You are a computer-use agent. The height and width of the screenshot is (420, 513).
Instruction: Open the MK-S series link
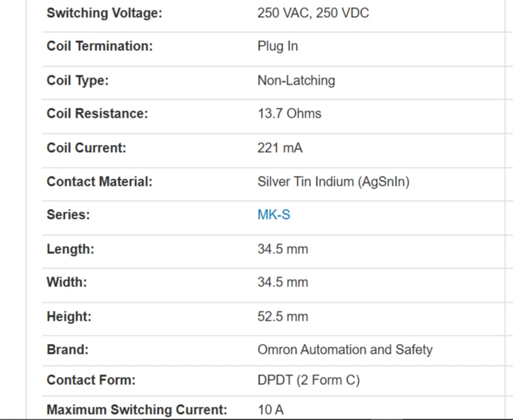(x=273, y=215)
